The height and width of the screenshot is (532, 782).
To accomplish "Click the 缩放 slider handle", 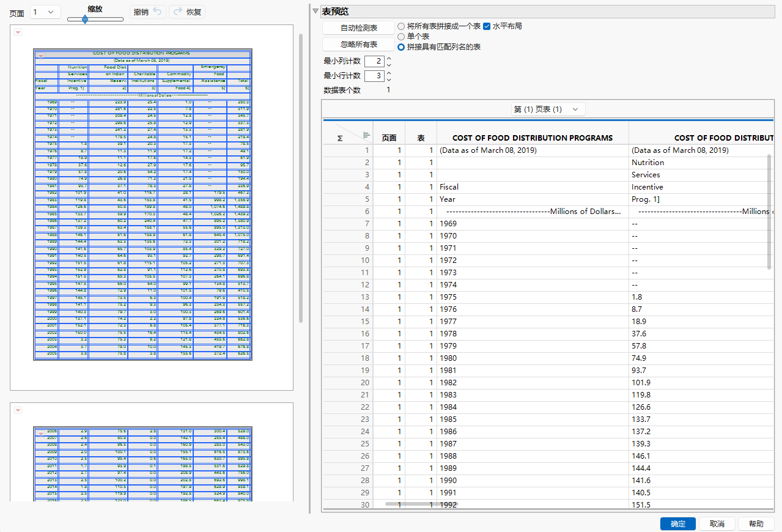I will tap(85, 19).
